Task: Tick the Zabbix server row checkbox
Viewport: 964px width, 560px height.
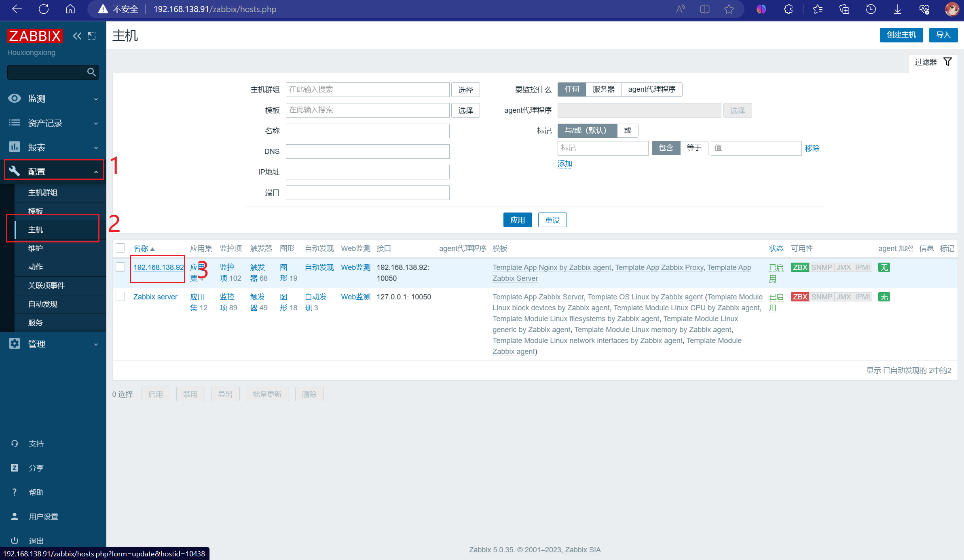Action: (x=120, y=297)
